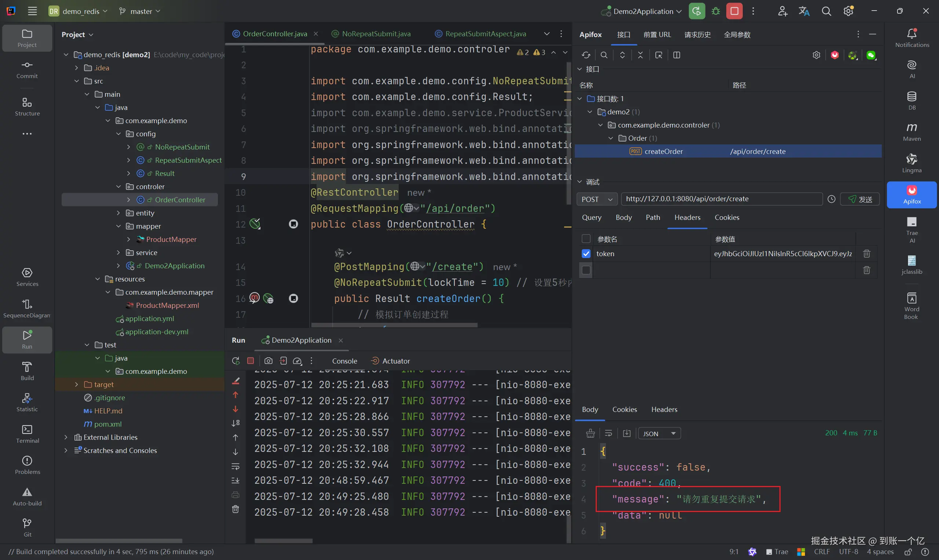This screenshot has height=560, width=939.
Task: Open the Statistic tool window
Action: click(x=27, y=402)
